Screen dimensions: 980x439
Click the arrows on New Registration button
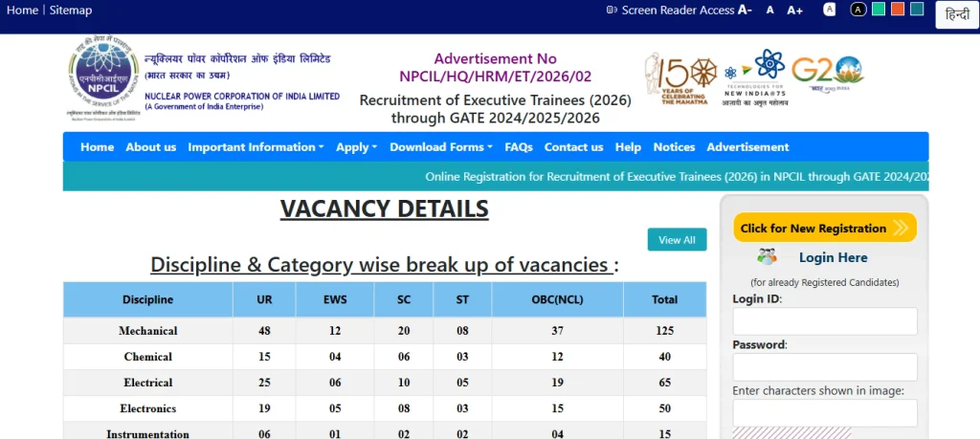[x=901, y=228]
